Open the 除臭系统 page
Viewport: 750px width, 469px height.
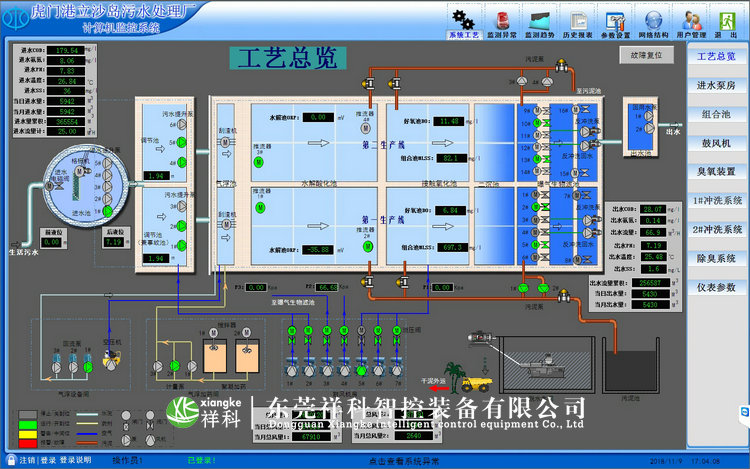click(x=716, y=259)
